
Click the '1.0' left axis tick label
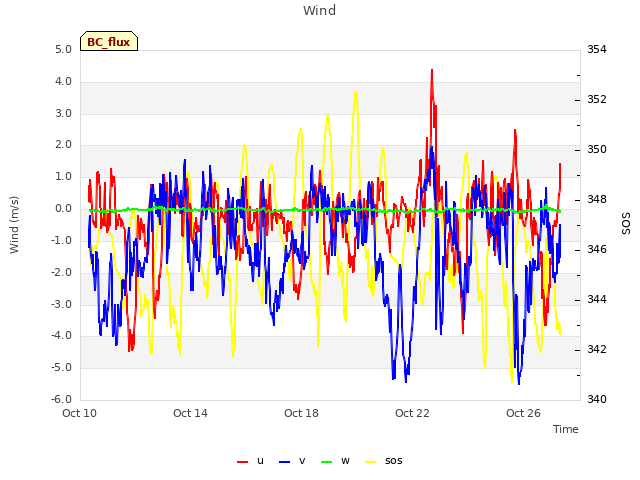click(64, 177)
